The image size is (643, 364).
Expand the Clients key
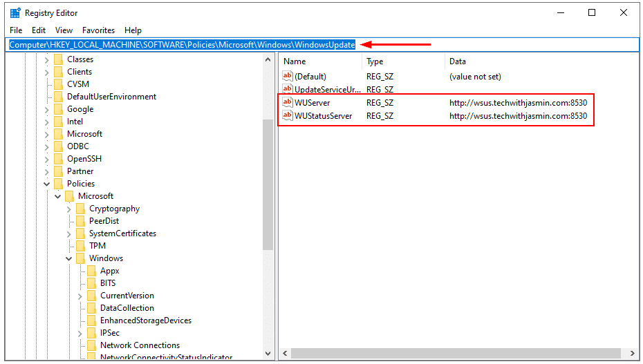coord(47,73)
